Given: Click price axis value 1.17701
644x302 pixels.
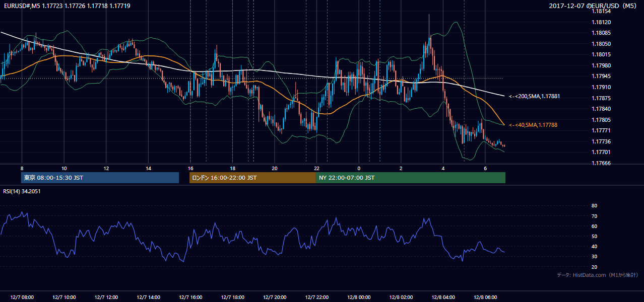Looking at the screenshot, I should (x=601, y=152).
